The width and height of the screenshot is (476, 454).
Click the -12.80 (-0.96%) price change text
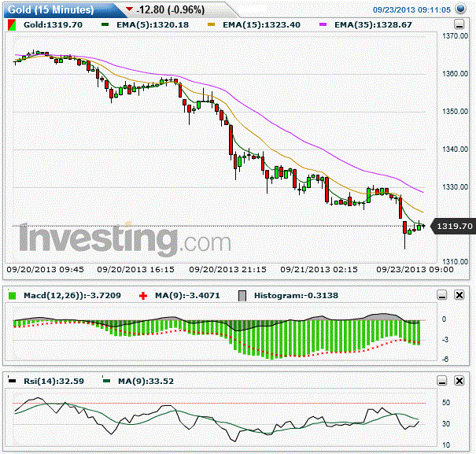click(171, 9)
